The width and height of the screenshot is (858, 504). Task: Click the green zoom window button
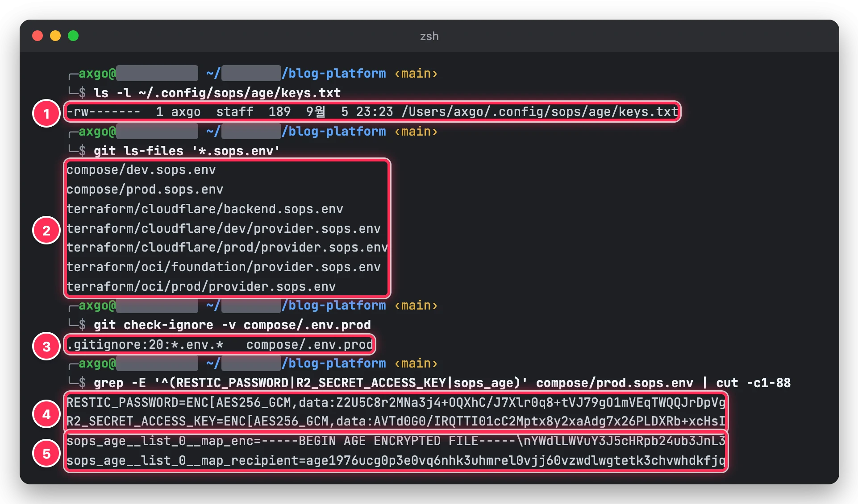point(73,36)
